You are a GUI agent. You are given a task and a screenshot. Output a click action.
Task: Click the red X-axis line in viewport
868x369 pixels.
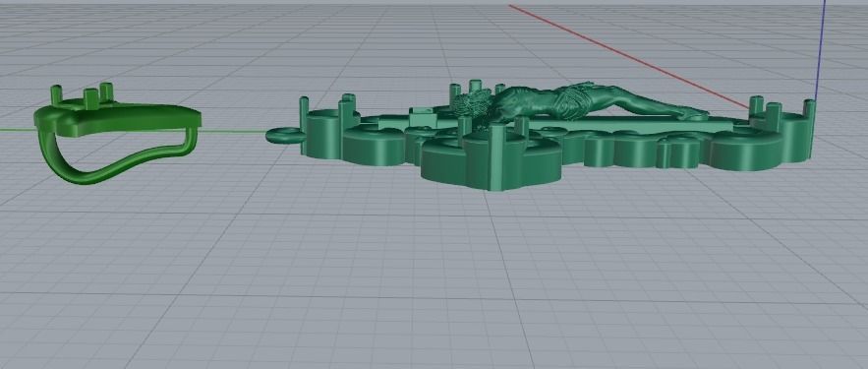628,57
